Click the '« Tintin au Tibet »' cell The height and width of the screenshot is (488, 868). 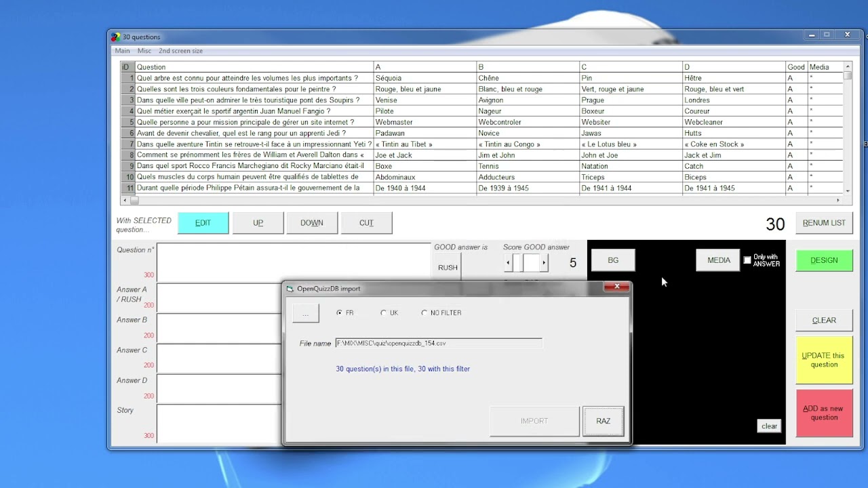[425, 144]
